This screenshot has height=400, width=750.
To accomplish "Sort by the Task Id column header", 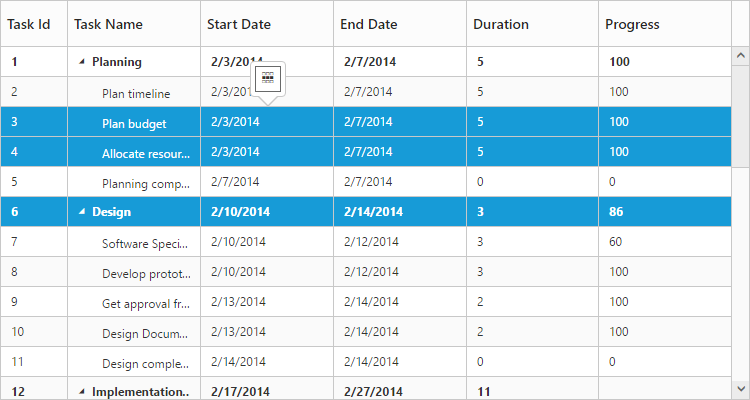I will (x=29, y=24).
